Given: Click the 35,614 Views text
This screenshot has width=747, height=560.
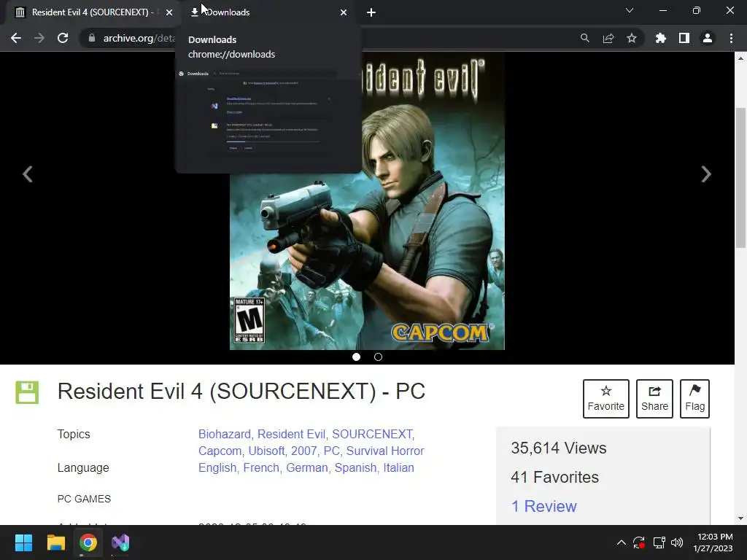Looking at the screenshot, I should 558,448.
